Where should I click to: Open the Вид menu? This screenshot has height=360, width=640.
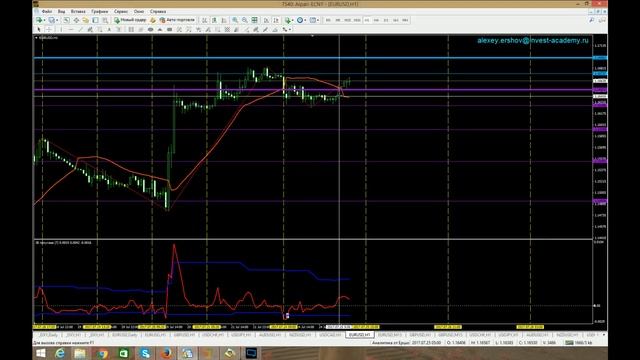pos(62,11)
